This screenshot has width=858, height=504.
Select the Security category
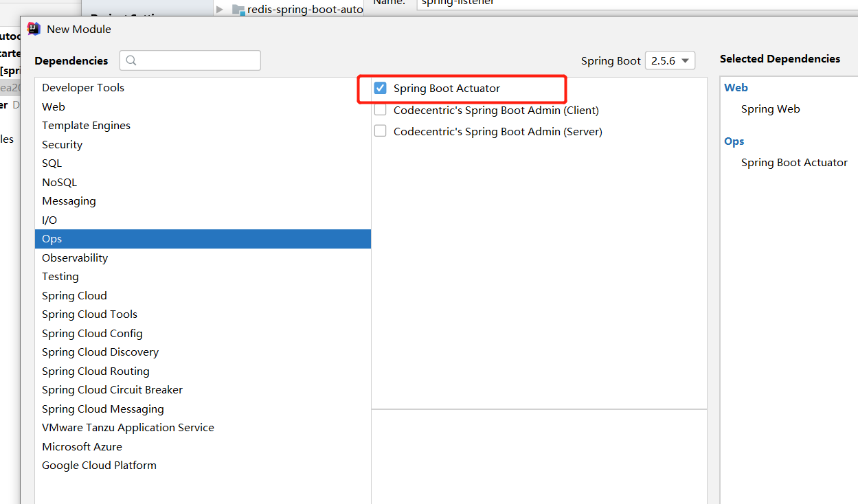pyautogui.click(x=203, y=144)
